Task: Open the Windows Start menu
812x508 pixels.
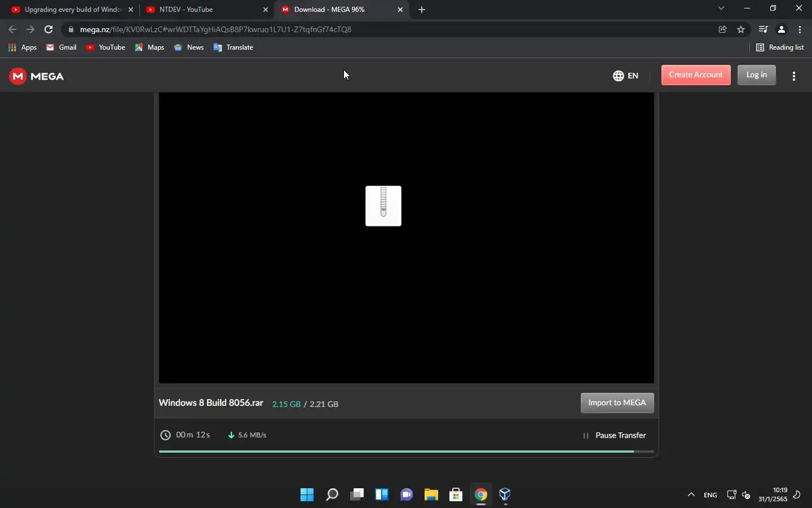Action: (307, 495)
